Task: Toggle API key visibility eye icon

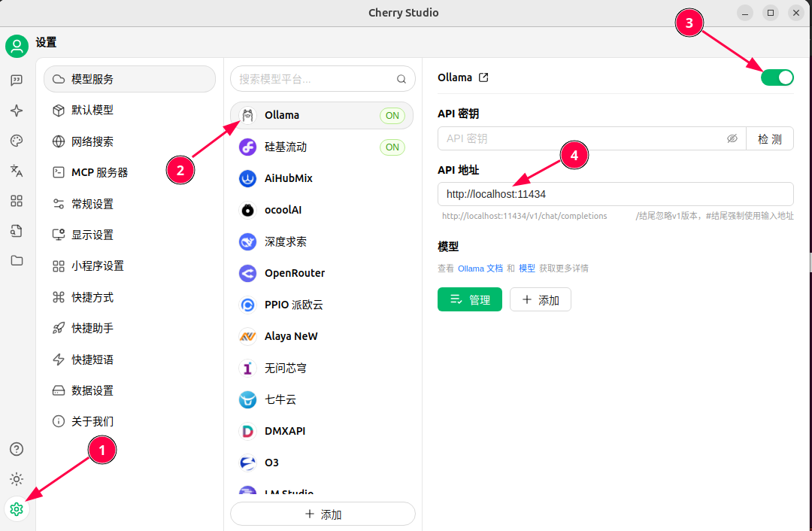Action: click(732, 138)
